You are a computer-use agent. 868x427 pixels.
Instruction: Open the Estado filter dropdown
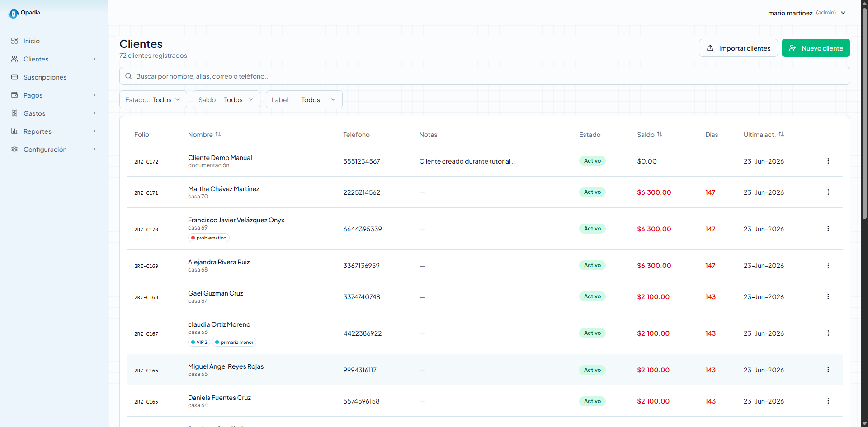[153, 99]
